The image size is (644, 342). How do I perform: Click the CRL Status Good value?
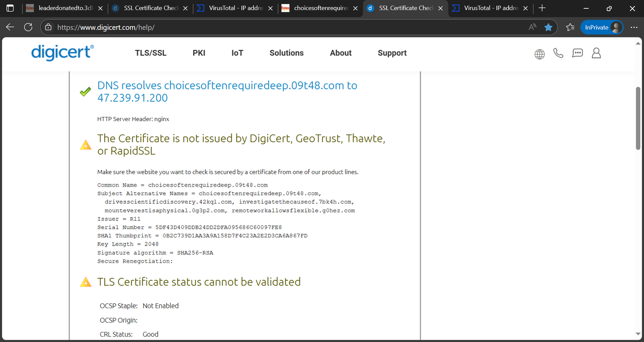(x=150, y=334)
